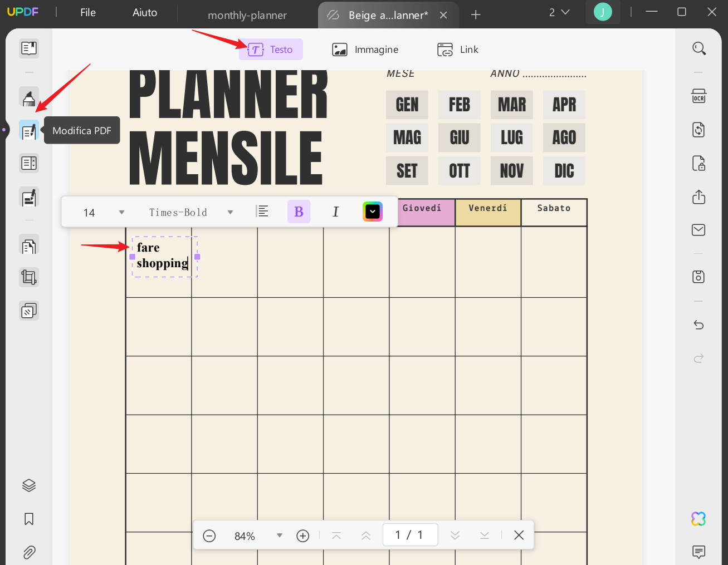Open the protect PDF lock tool
The height and width of the screenshot is (565, 728).
[x=699, y=163]
